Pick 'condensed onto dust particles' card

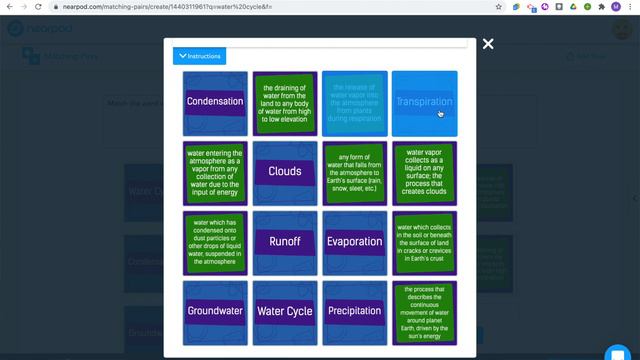[x=215, y=243]
